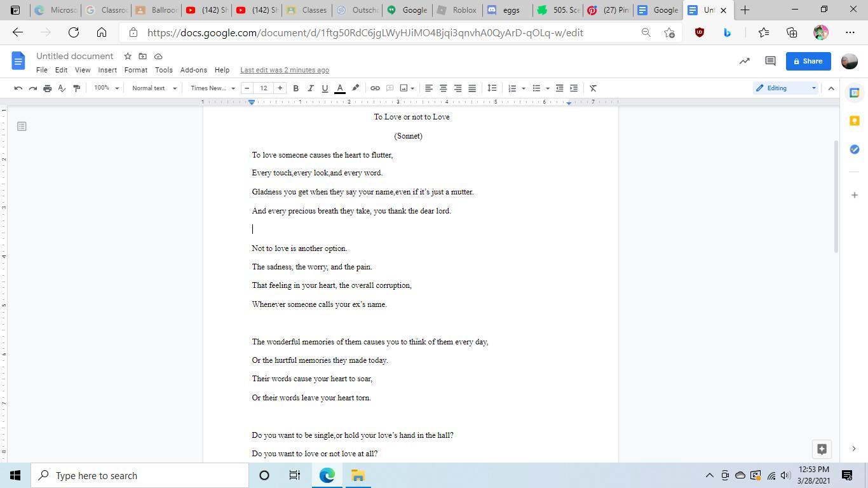This screenshot has width=868, height=488.
Task: Set center text alignment
Action: [x=444, y=88]
